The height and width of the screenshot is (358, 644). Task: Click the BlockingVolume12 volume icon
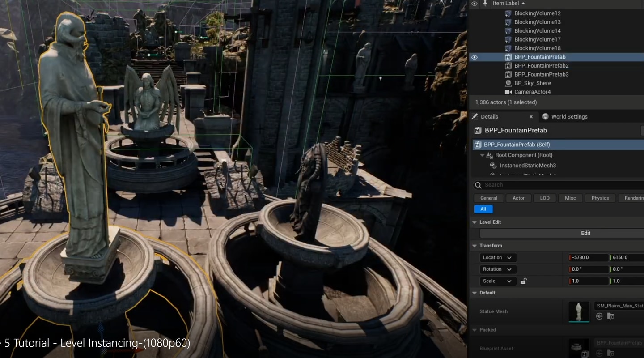(508, 13)
